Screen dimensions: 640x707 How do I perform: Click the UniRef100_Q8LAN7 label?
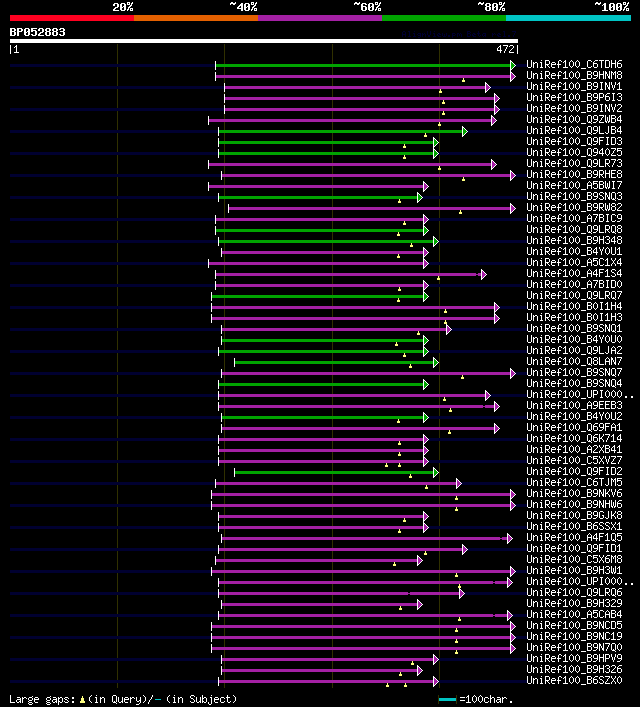[574, 361]
